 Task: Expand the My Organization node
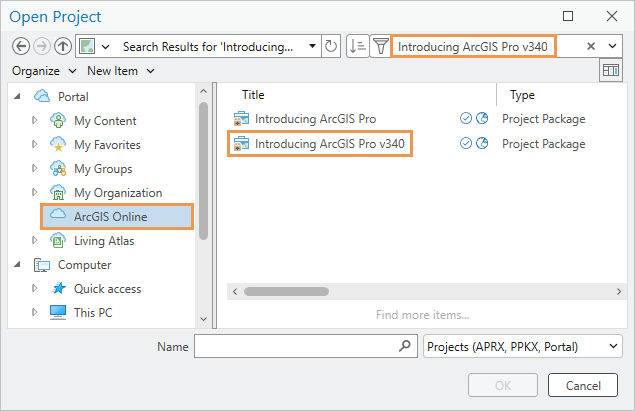point(35,193)
